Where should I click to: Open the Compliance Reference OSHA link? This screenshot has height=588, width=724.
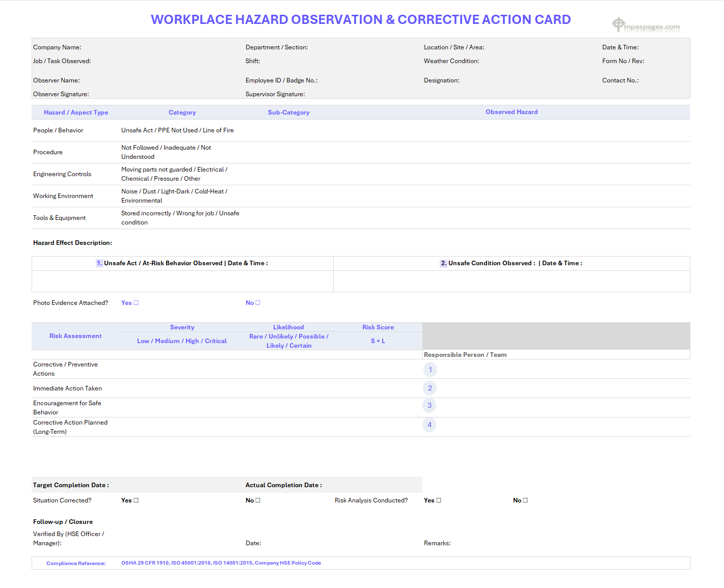[221, 563]
